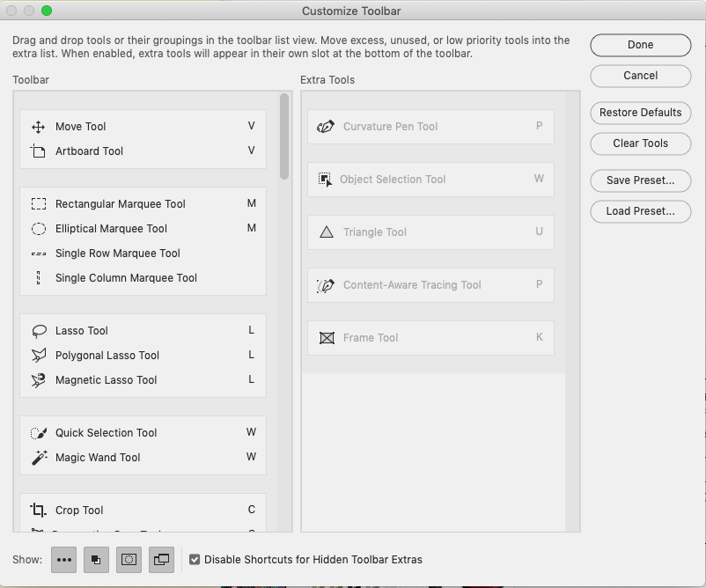Uncheck Disable Shortcuts for Hidden Toolbar Extras
This screenshot has width=706, height=588.
195,559
